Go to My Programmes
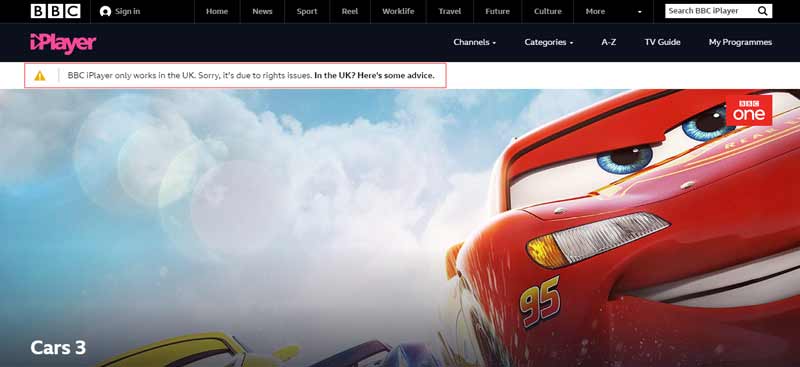 (x=740, y=42)
